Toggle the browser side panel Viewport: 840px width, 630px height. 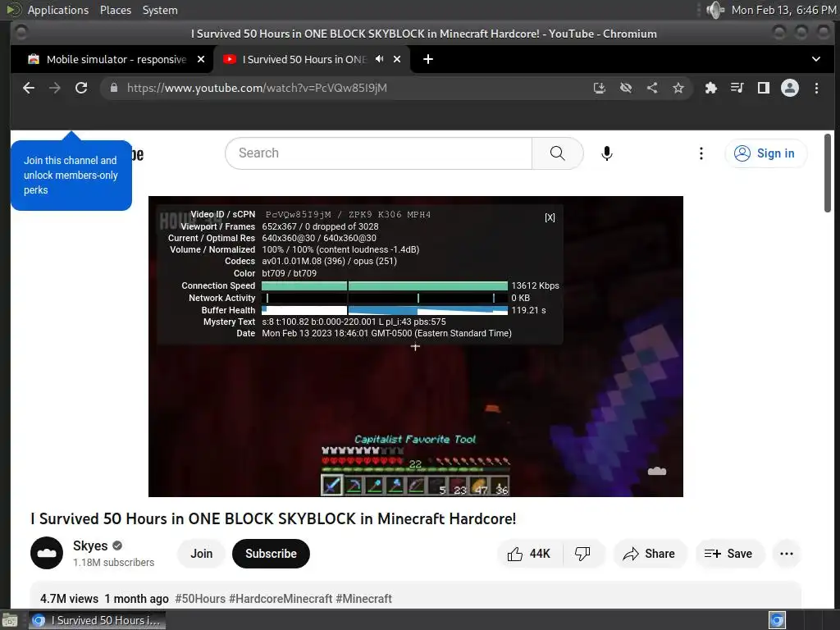point(764,88)
